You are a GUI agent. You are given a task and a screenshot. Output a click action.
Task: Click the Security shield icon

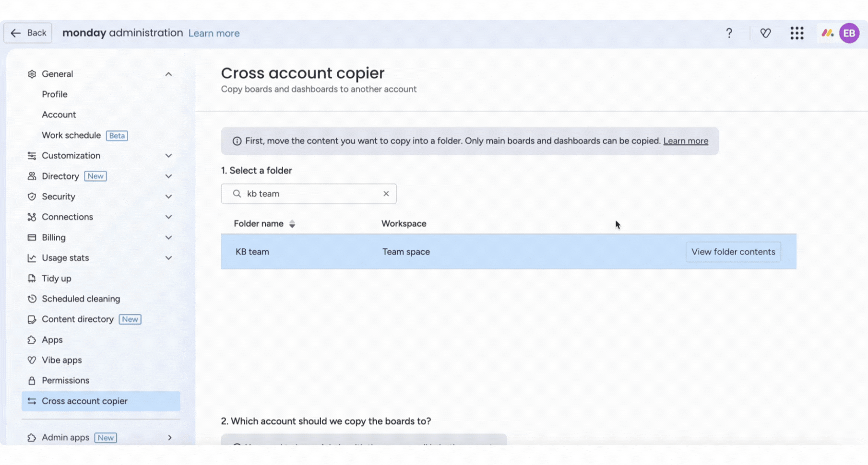(32, 197)
